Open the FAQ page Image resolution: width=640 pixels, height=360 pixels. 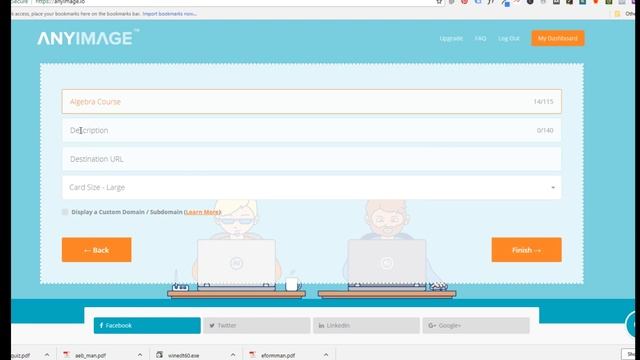(x=480, y=38)
